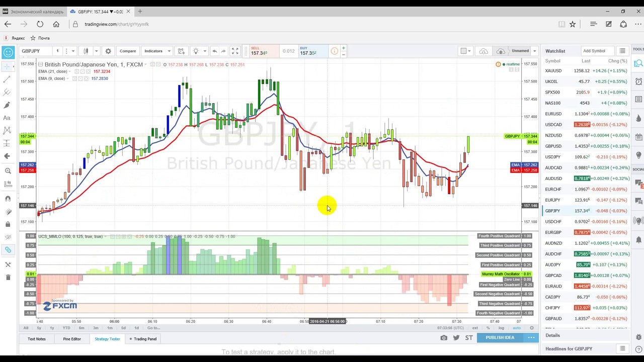The width and height of the screenshot is (644, 362).
Task: Click the Indicators button
Action: click(153, 51)
